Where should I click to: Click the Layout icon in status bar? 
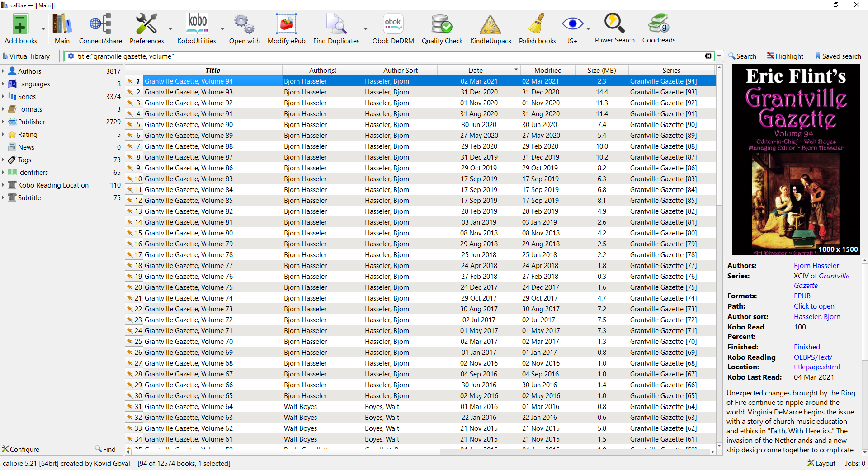821,463
